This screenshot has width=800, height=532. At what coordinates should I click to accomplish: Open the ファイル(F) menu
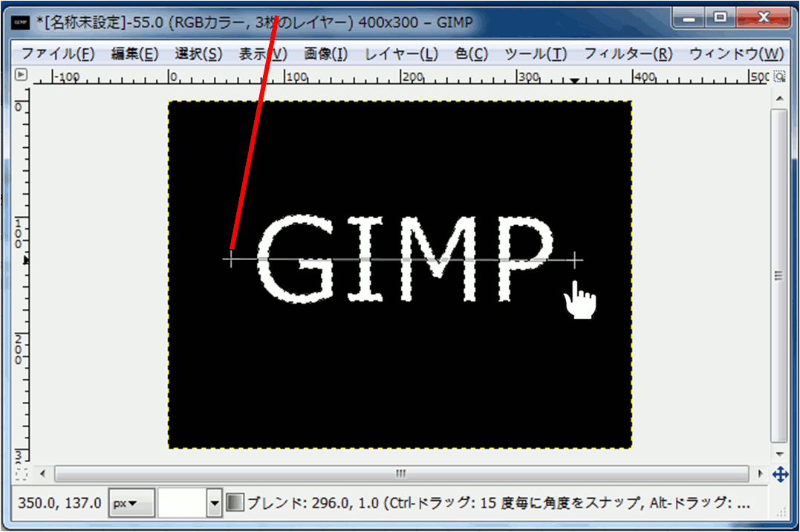58,53
